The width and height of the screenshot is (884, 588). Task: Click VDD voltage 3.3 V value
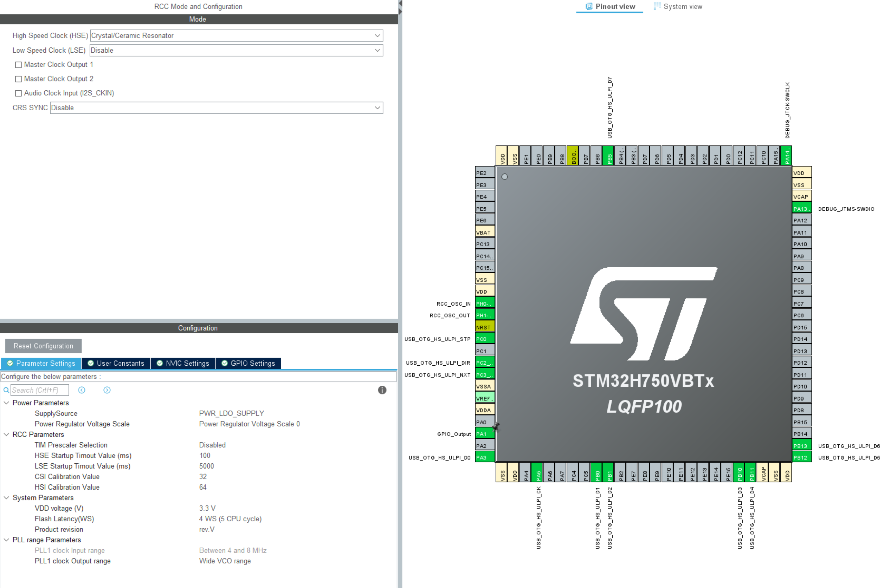[207, 508]
